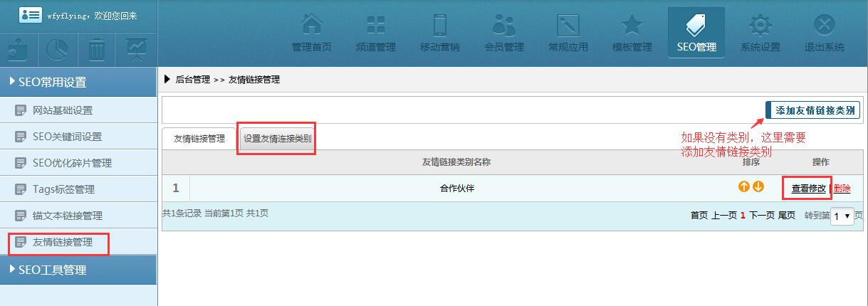
Task: Click the pie chart icon in sidebar header
Action: pos(58,50)
